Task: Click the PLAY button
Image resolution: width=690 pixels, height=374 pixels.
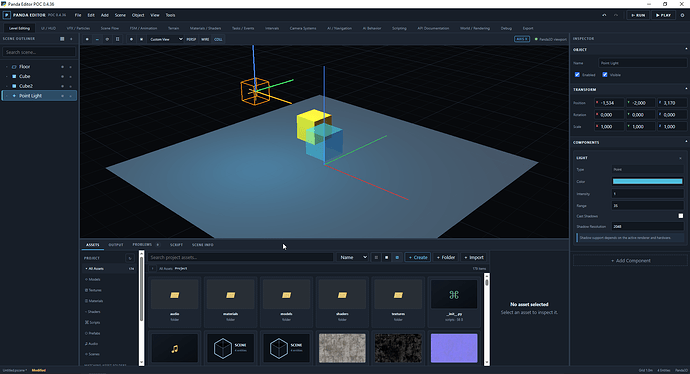Action: [x=663, y=15]
